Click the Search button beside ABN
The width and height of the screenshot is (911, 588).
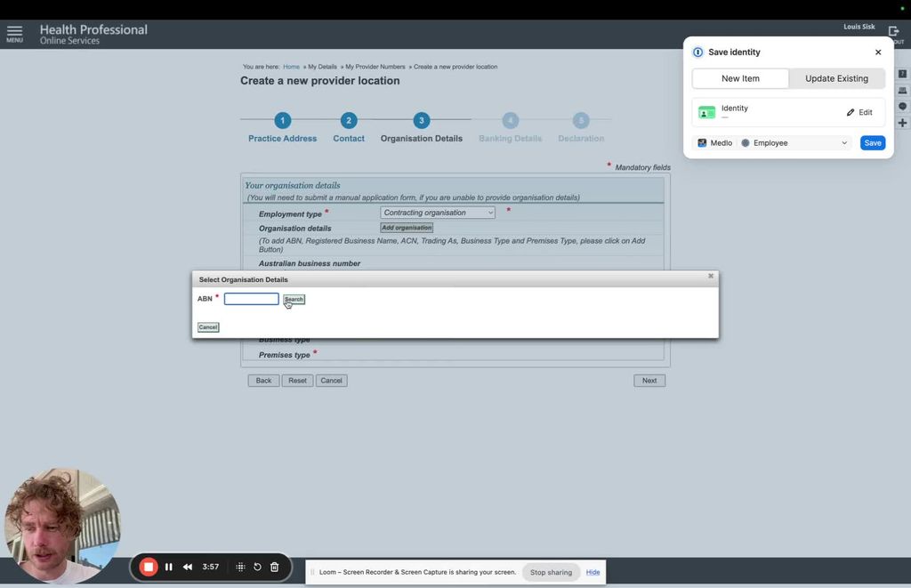point(294,299)
